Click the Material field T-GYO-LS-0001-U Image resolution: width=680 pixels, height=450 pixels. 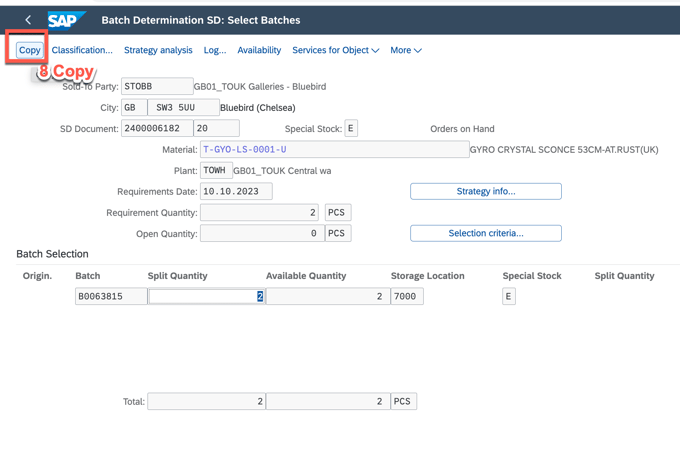[x=334, y=150]
